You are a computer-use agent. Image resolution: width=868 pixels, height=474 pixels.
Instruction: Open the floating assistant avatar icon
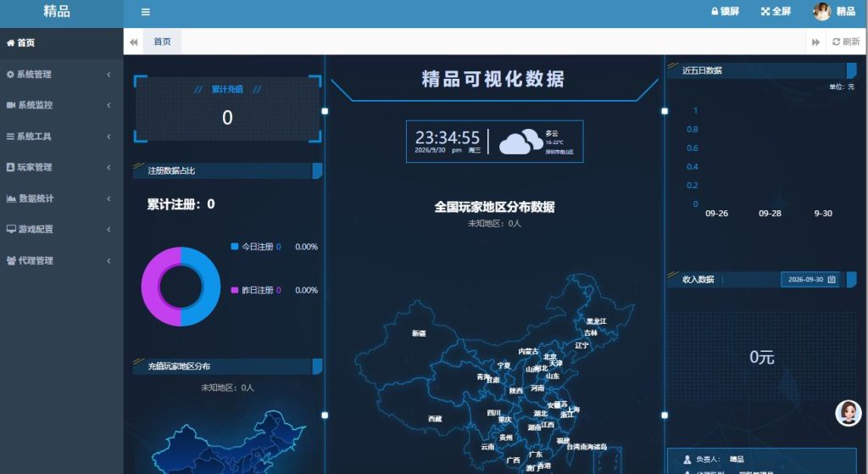pos(848,413)
